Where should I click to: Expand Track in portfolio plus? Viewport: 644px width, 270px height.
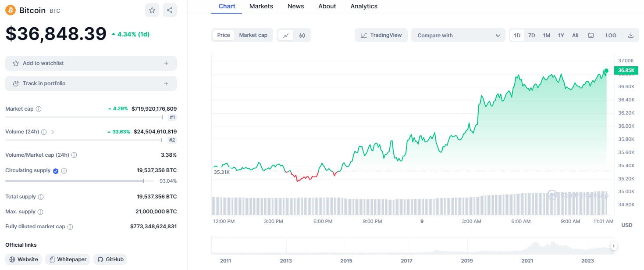(166, 83)
